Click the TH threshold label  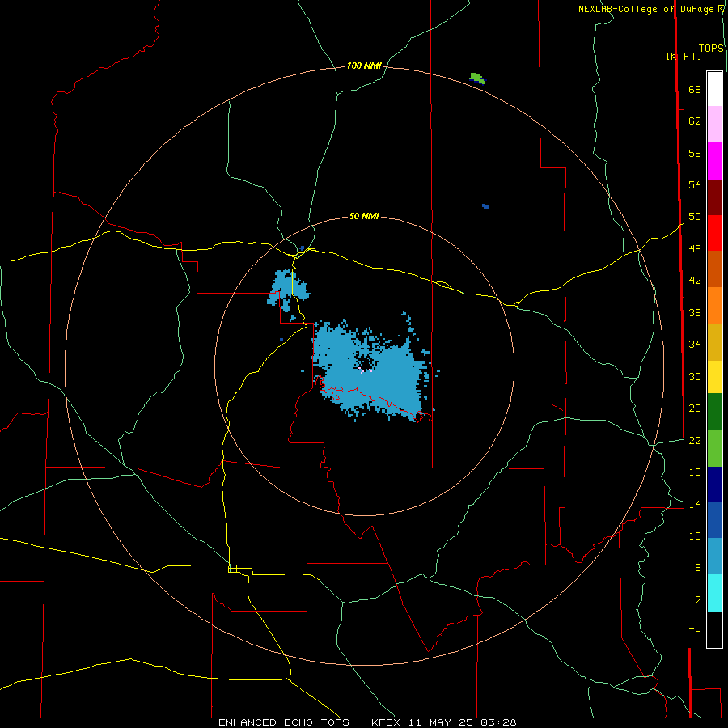click(x=695, y=631)
